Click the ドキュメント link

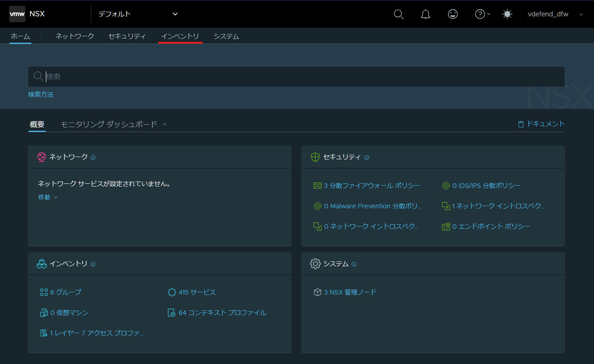coord(541,124)
